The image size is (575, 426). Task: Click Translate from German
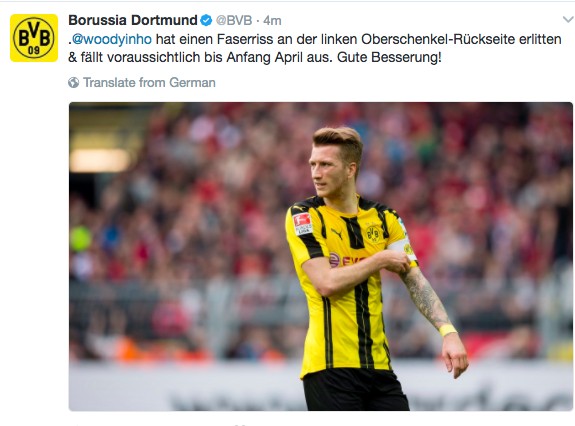[x=149, y=82]
